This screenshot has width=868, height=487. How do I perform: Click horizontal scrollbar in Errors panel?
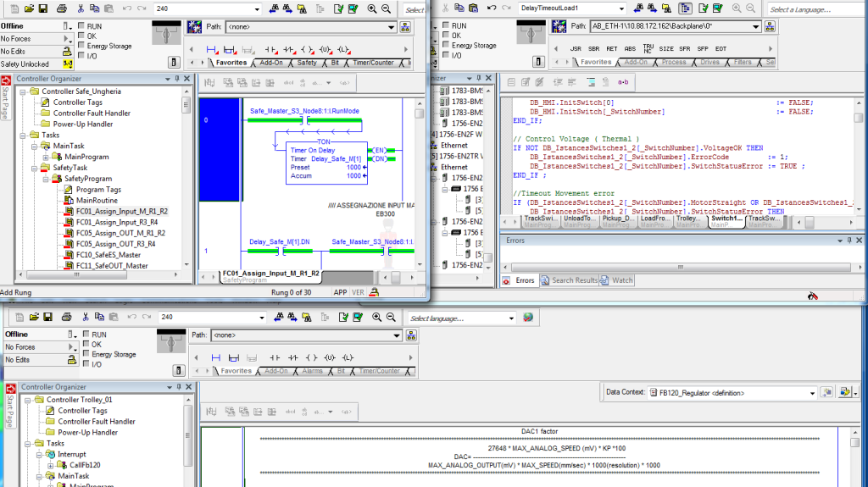pos(681,267)
